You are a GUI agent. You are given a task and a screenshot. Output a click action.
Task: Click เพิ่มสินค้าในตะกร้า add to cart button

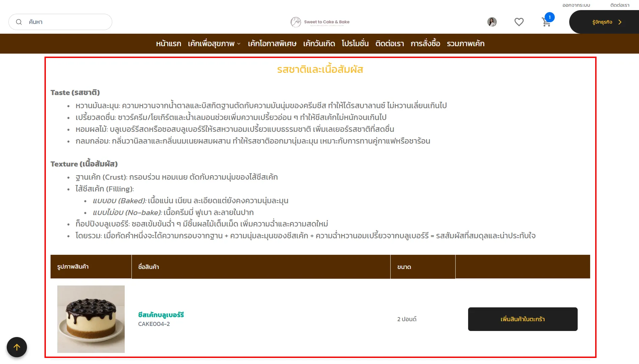point(522,319)
